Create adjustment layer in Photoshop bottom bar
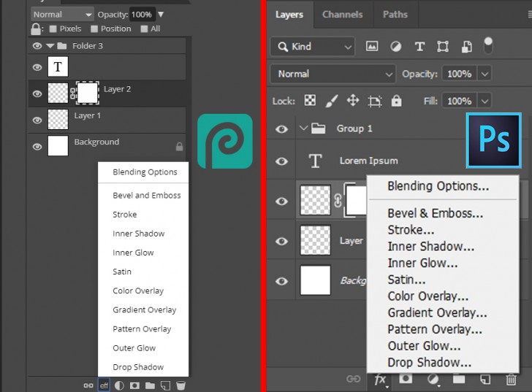Image resolution: width=532 pixels, height=392 pixels. coord(433,379)
